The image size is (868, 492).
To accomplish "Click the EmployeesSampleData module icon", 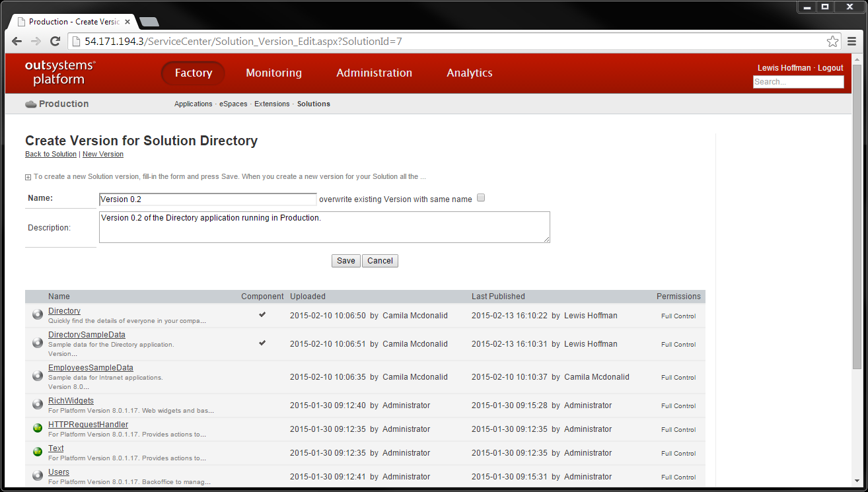I will click(x=38, y=376).
